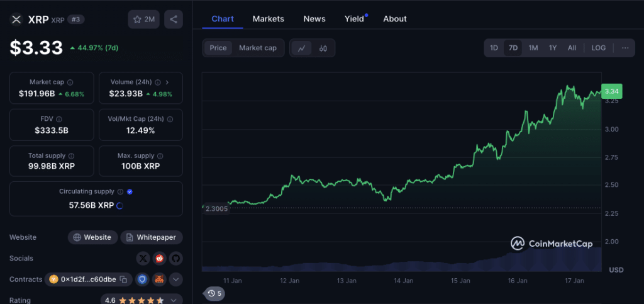The height and width of the screenshot is (304, 644).
Task: Click the #3 rank badge
Action: [76, 20]
